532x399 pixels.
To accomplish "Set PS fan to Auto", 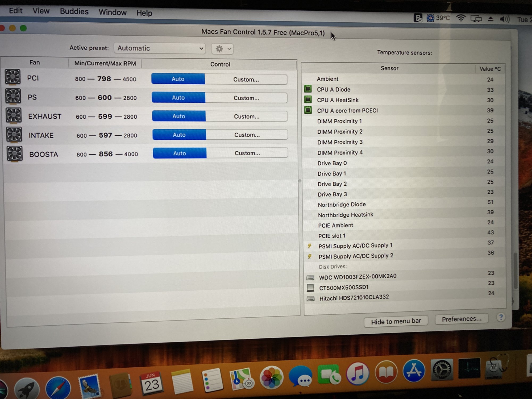I will [178, 97].
